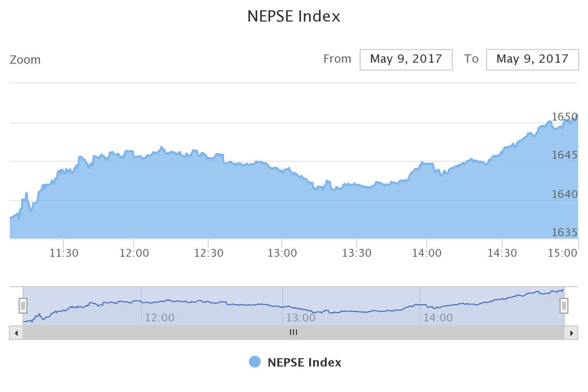588x392 pixels.
Task: Click the Zoom label
Action: click(25, 60)
